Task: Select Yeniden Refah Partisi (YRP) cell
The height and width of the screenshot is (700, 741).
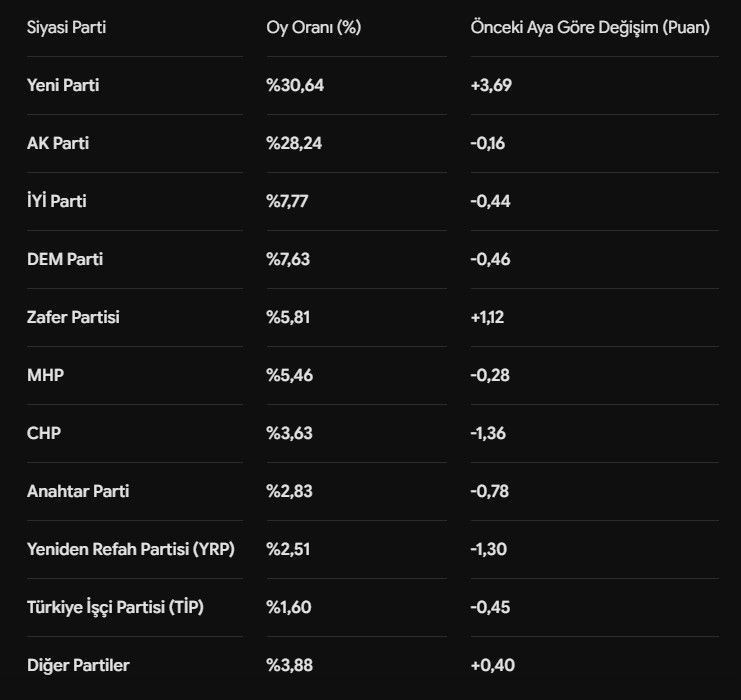Action: [131, 549]
